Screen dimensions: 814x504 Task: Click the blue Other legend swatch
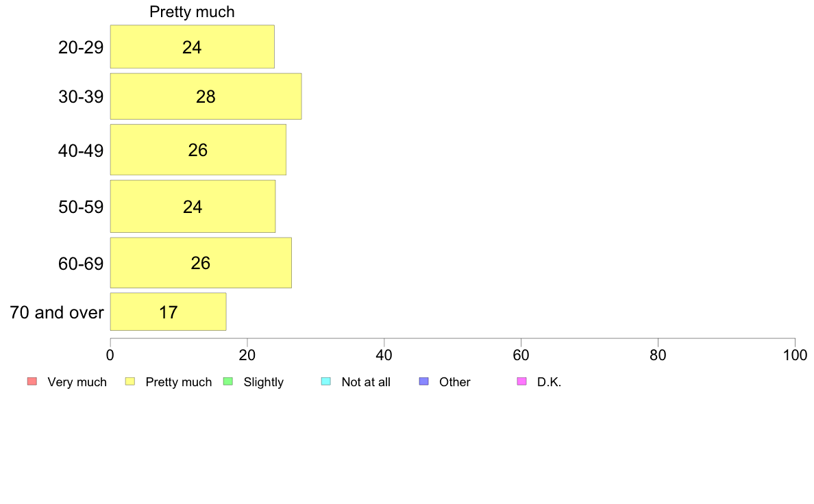tap(424, 381)
